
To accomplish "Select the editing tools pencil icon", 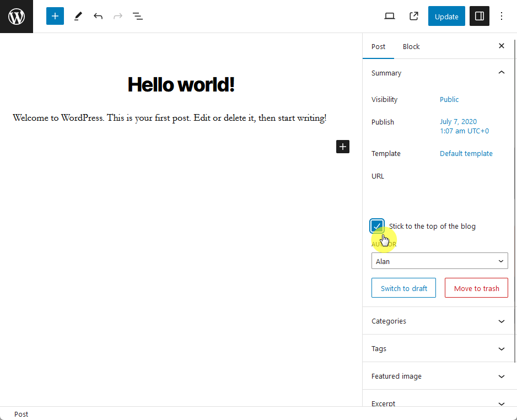I will [78, 16].
